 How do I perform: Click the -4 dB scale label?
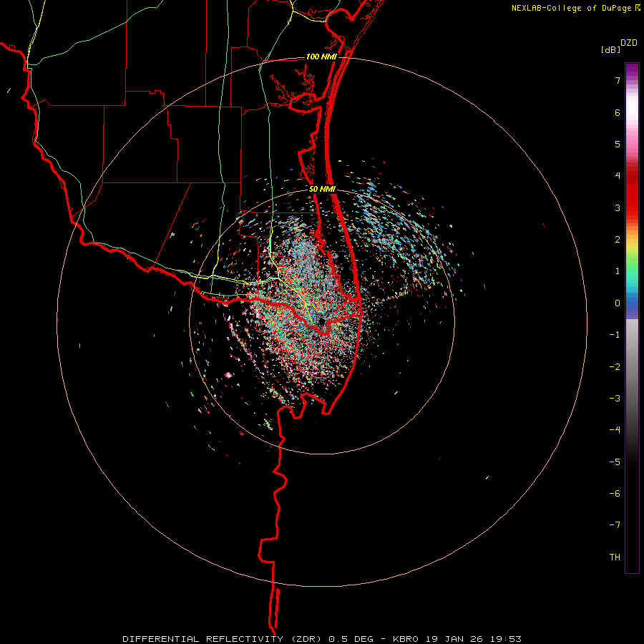615,429
